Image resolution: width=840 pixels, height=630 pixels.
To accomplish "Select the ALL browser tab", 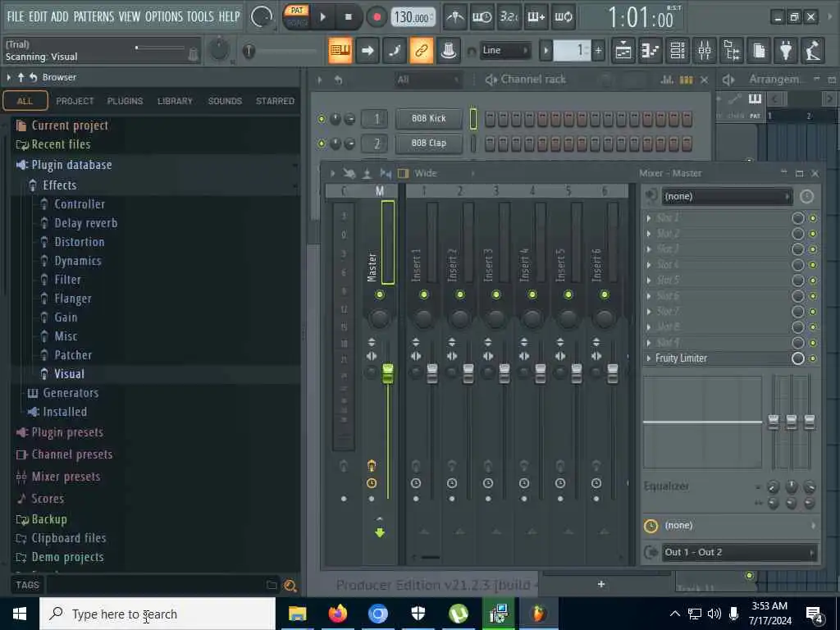I will (25, 101).
